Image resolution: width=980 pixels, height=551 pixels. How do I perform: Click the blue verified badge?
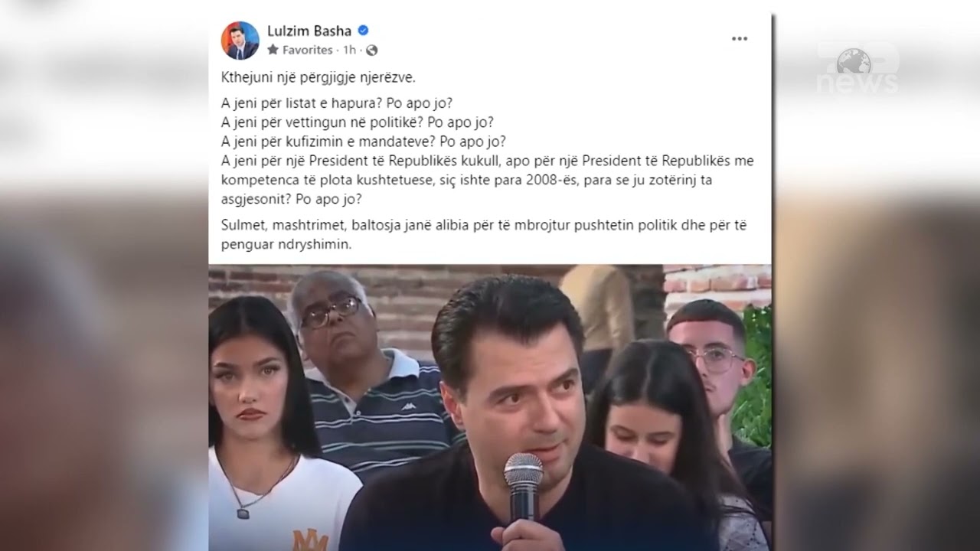[x=364, y=31]
